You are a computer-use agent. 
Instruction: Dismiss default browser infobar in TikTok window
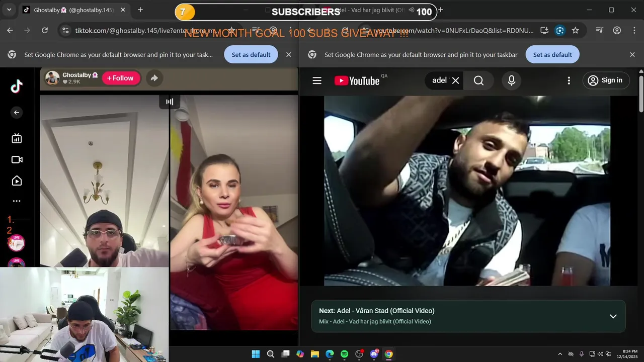point(289,55)
